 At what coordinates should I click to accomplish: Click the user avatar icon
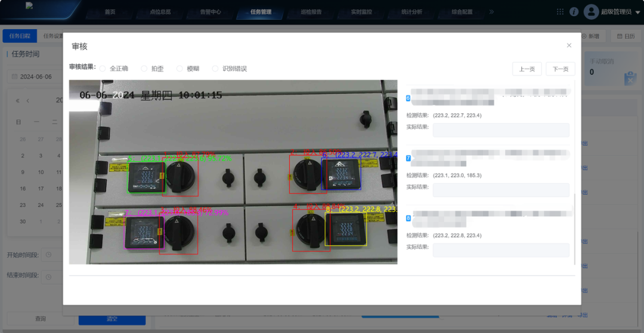[x=591, y=11]
